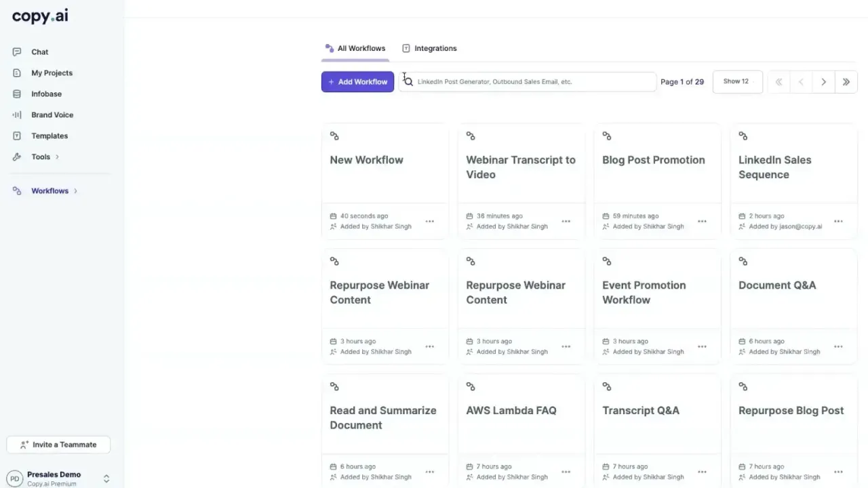Click the '38 minutes ago' timestamp

[x=500, y=216]
